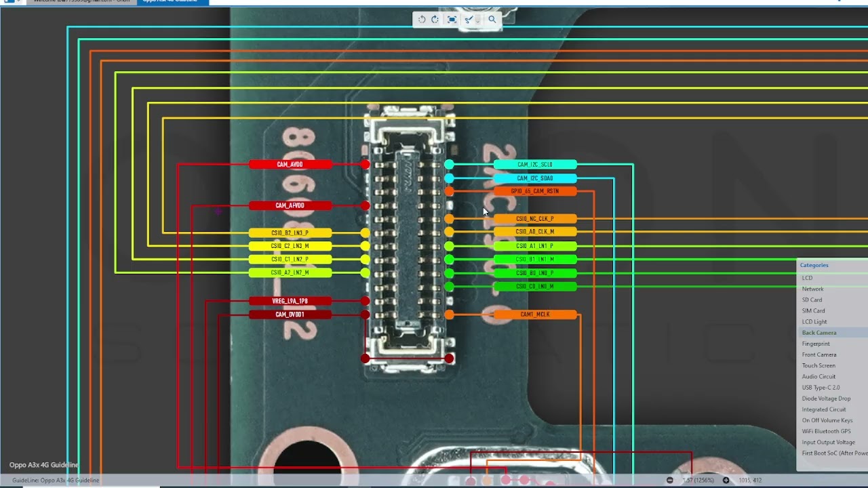Click the CSI0_B1_LN1_M signal label
This screenshot has height=488, width=868.
tap(535, 259)
